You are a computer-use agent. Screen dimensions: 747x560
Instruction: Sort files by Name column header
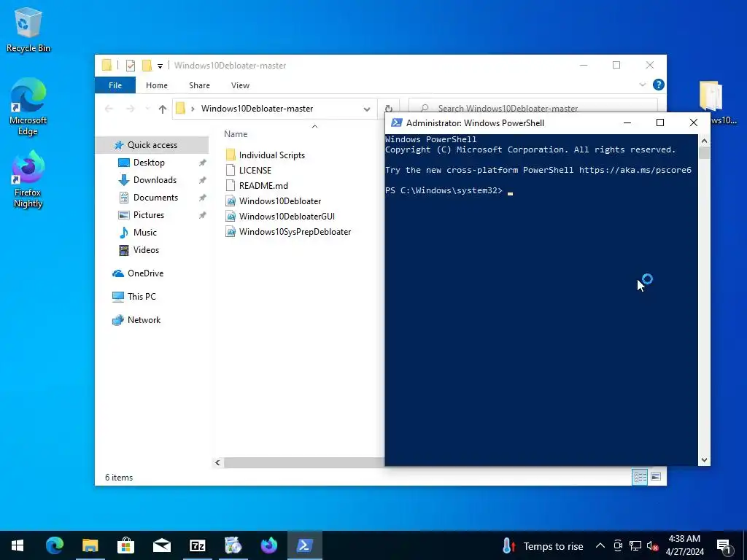click(236, 134)
